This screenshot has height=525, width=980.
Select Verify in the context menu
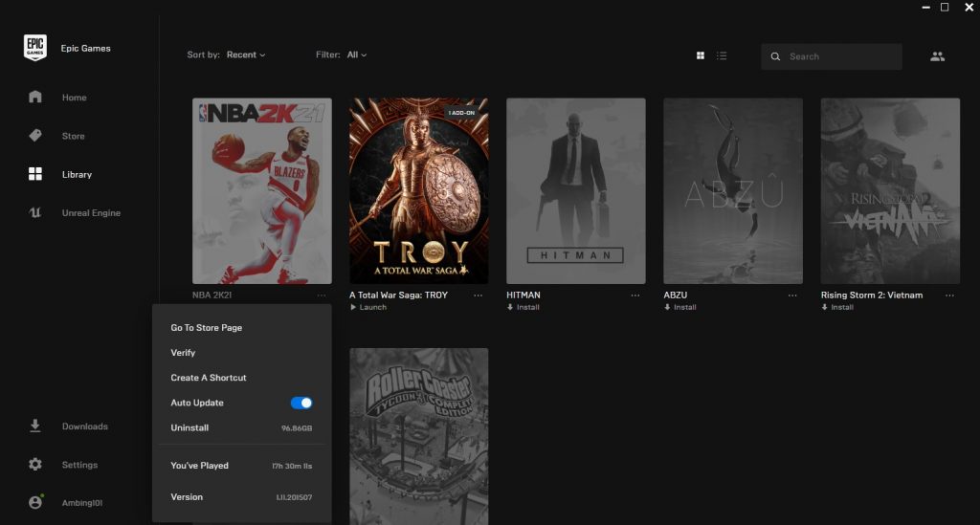click(x=183, y=353)
